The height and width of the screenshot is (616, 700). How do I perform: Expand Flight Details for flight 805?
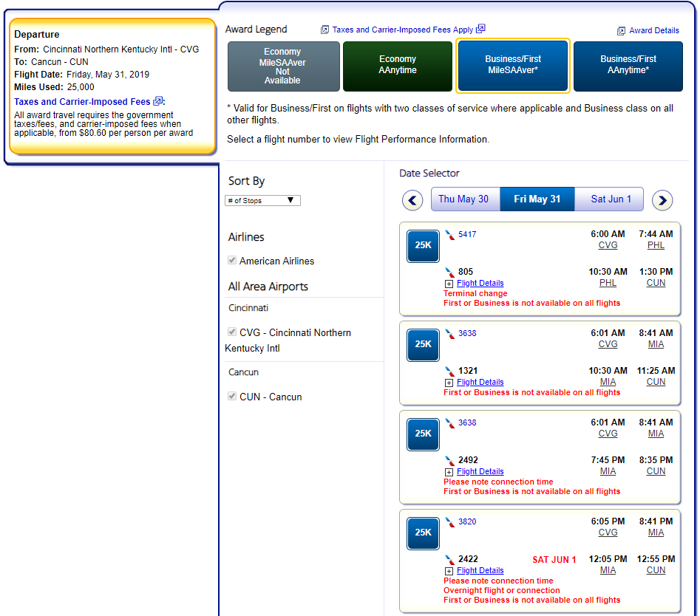[480, 283]
